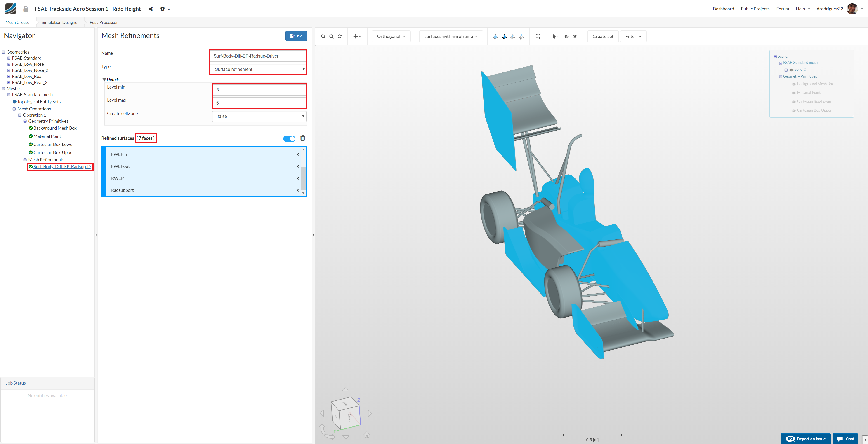Click the reset view refresh icon

click(340, 36)
